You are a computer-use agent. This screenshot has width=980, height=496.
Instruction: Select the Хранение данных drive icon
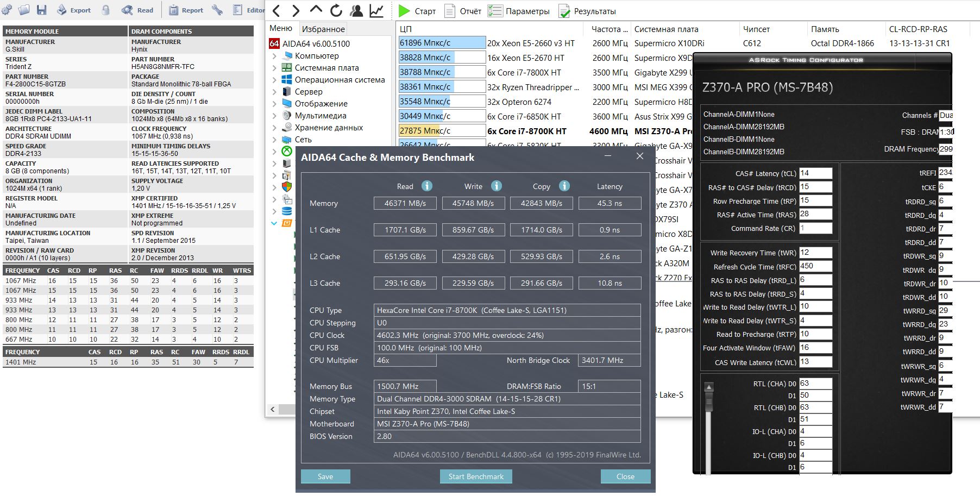point(287,127)
